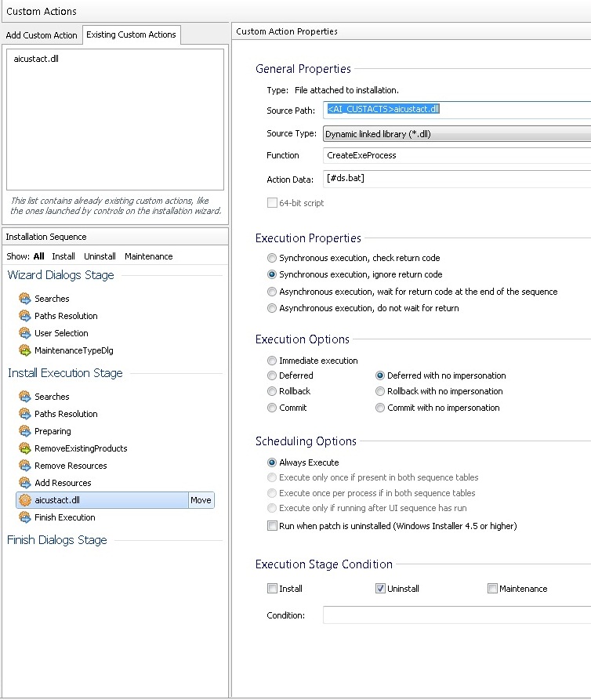Select Asynchronous execution, do not wait for return
The image size is (591, 700).
point(272,308)
